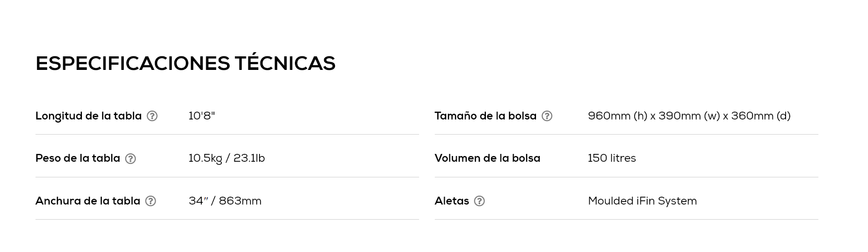Click the 10'8" board length value
868x252 pixels.
[201, 116]
